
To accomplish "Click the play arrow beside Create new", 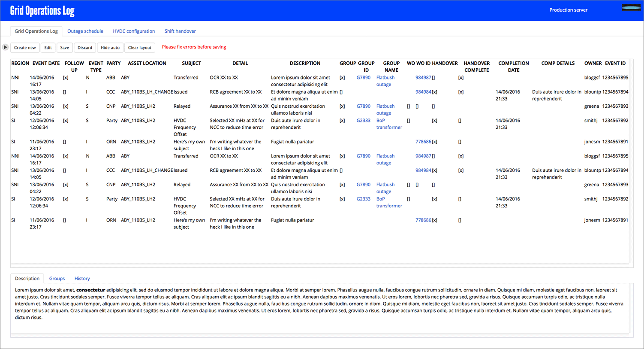I will pos(5,47).
